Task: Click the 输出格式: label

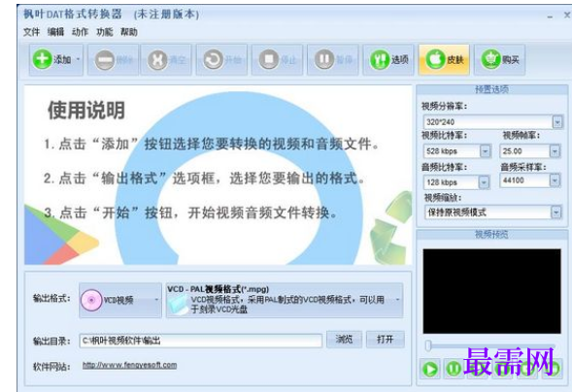Action: [51, 299]
